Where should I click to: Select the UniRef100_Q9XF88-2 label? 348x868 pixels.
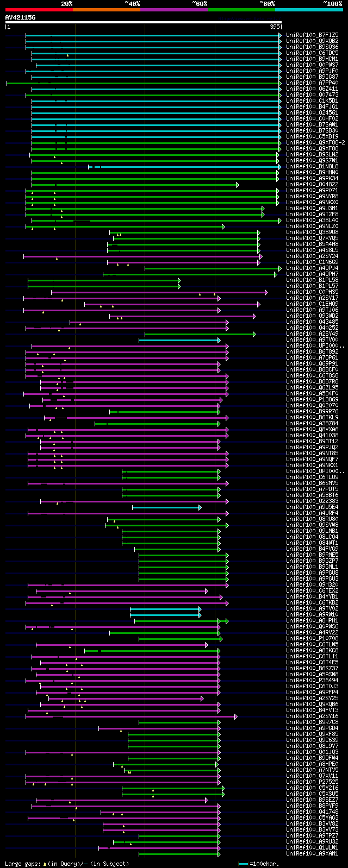[315, 142]
